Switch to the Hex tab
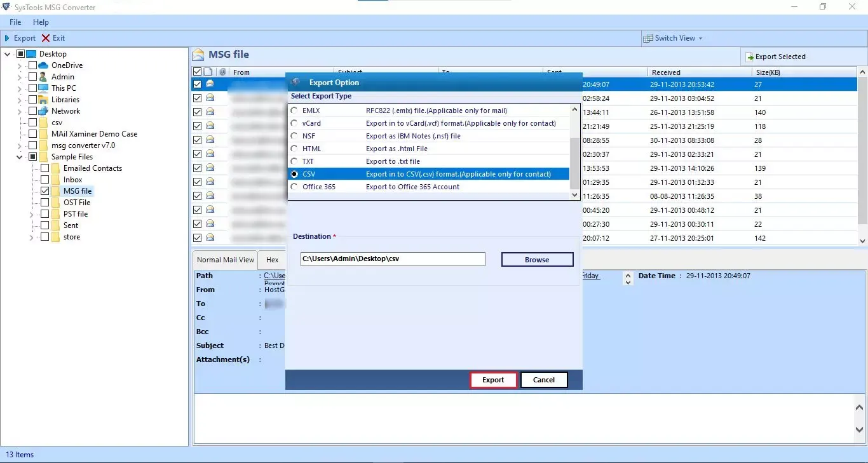868x463 pixels. 273,260
